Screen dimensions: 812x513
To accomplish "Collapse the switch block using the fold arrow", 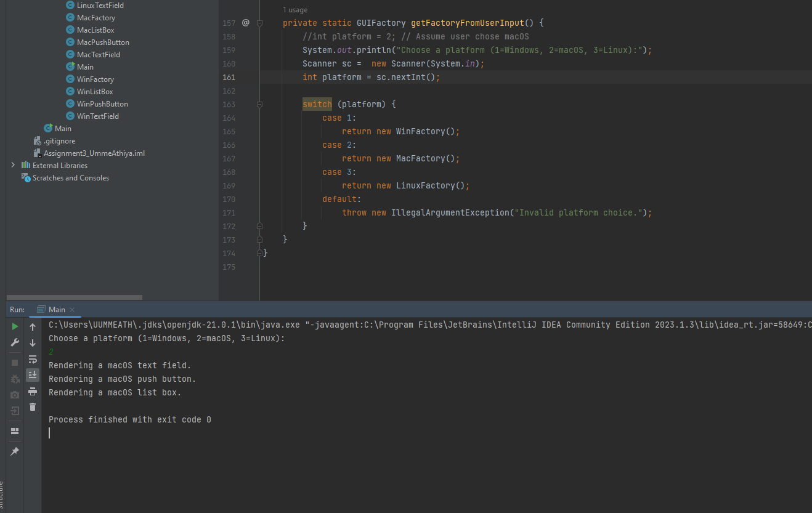I will (x=259, y=104).
